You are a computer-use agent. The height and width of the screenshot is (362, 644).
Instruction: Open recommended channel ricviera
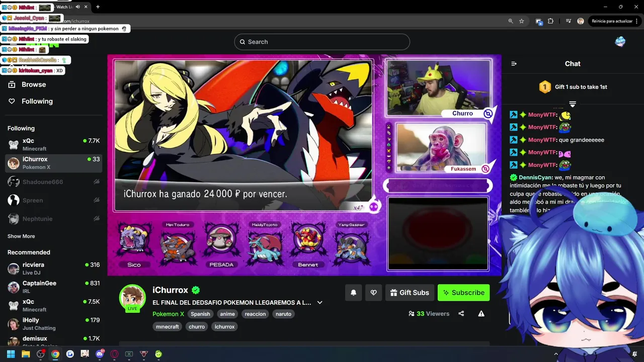click(x=53, y=268)
